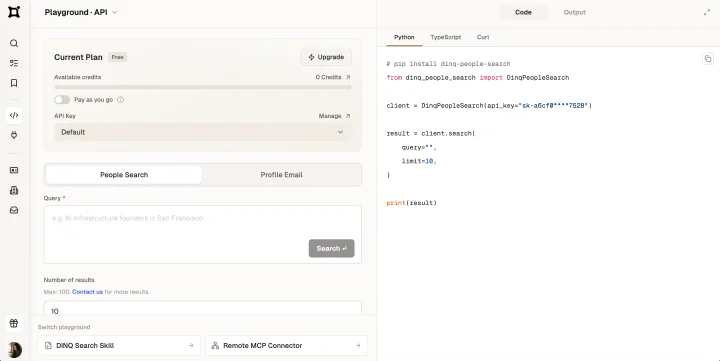Open the user avatar profile
The width and height of the screenshot is (720, 361).
point(14,350)
